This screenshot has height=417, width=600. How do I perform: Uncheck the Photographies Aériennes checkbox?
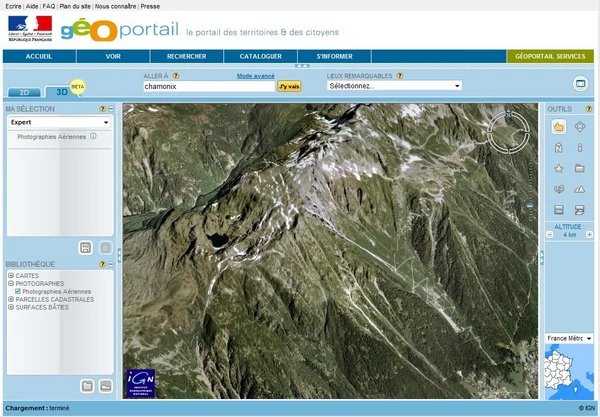pos(18,292)
